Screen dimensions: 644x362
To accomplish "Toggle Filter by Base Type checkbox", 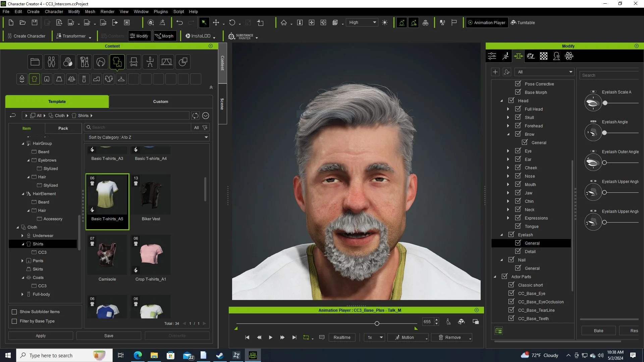I will coord(14,321).
